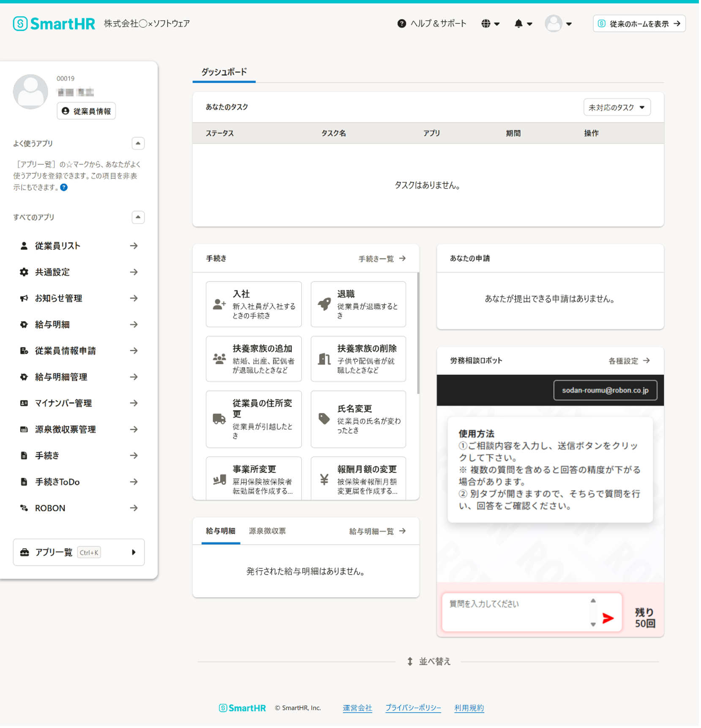This screenshot has height=728, width=701.
Task: Select the 退職 procedure card
Action: pos(359,305)
